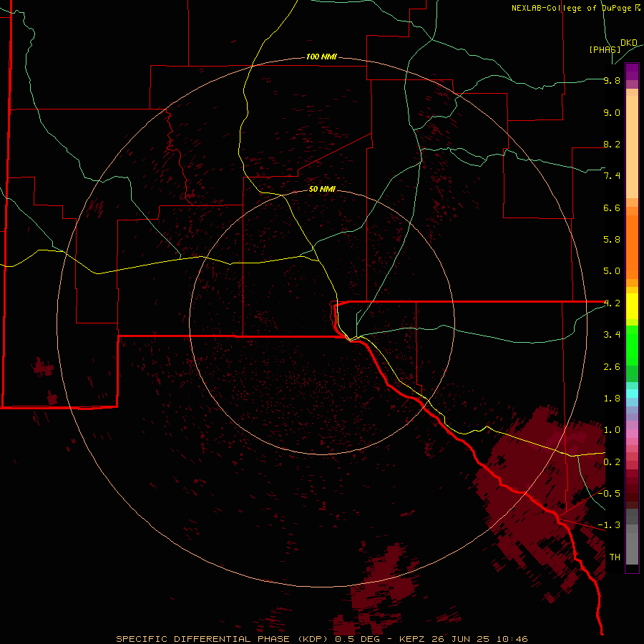Click the 5.8 value on the color scale
This screenshot has width=644, height=644.
click(x=612, y=240)
